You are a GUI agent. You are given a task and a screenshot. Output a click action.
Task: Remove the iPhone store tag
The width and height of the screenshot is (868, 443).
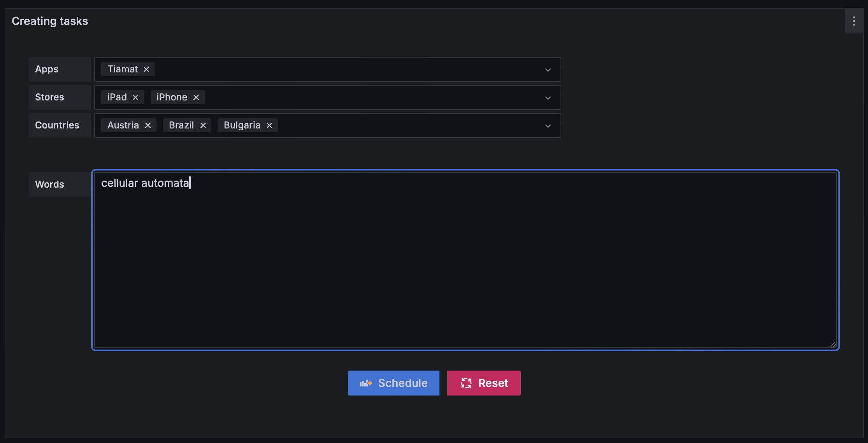tap(196, 97)
